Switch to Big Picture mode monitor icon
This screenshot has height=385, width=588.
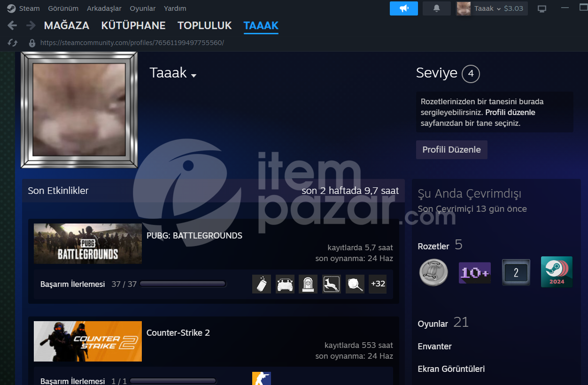coord(542,8)
